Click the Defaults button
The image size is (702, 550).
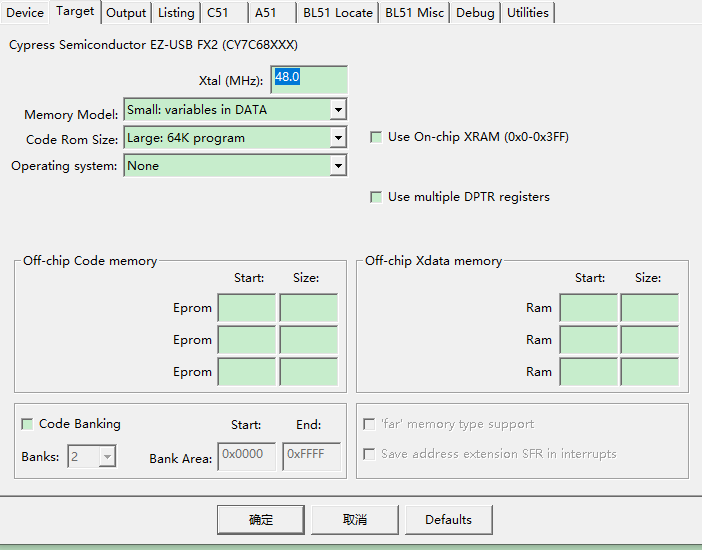[x=449, y=520]
